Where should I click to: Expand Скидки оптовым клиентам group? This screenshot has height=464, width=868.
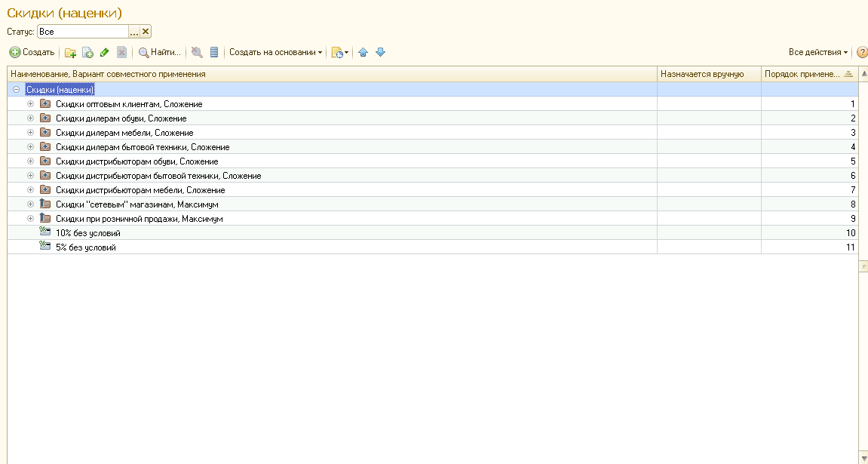coord(30,103)
